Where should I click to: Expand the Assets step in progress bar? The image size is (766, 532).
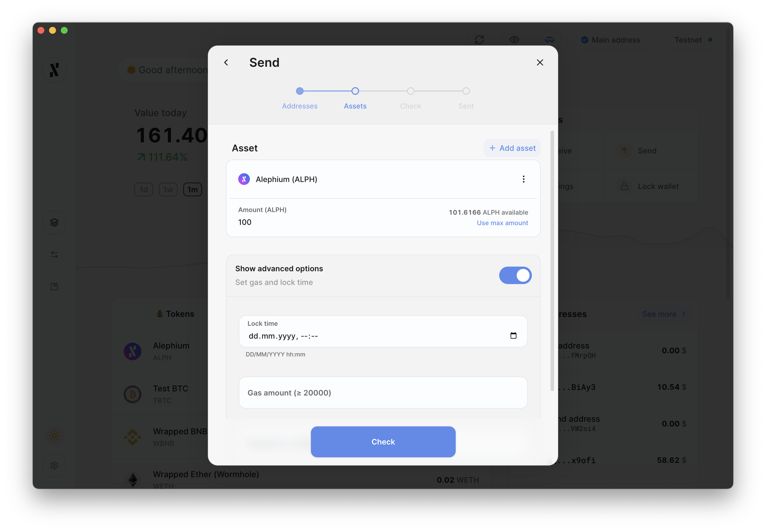click(x=355, y=91)
